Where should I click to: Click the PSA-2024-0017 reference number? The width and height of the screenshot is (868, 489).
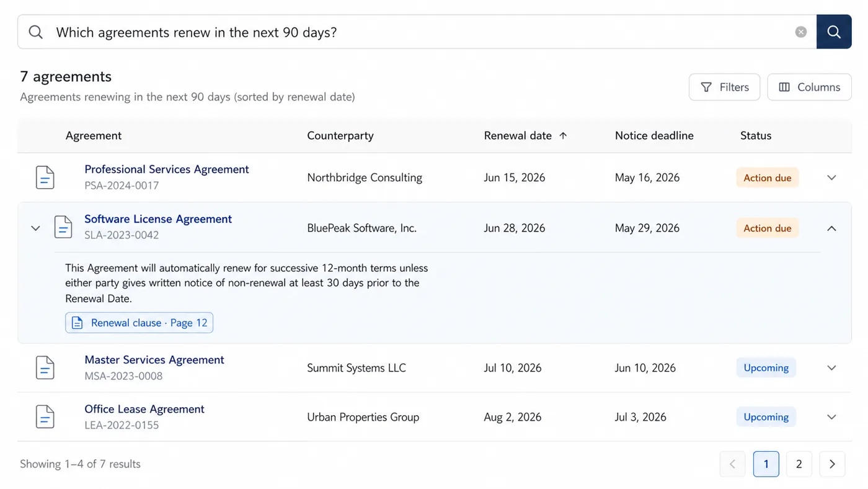coord(122,186)
